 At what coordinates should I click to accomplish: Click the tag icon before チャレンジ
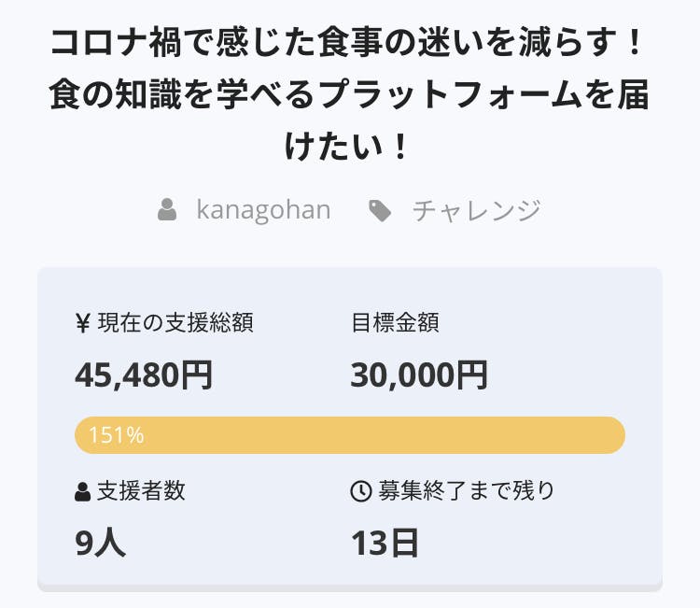coord(380,211)
